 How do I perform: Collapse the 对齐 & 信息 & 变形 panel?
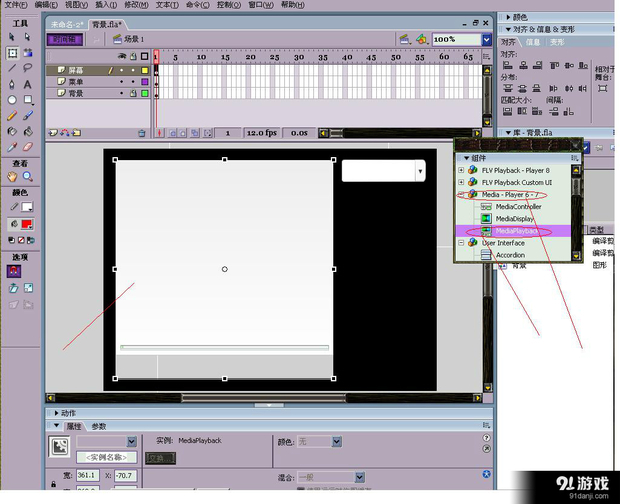(508, 29)
